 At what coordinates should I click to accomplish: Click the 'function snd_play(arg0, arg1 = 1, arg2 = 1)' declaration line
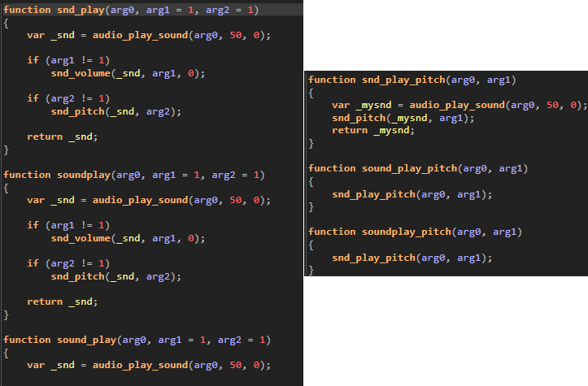click(131, 10)
